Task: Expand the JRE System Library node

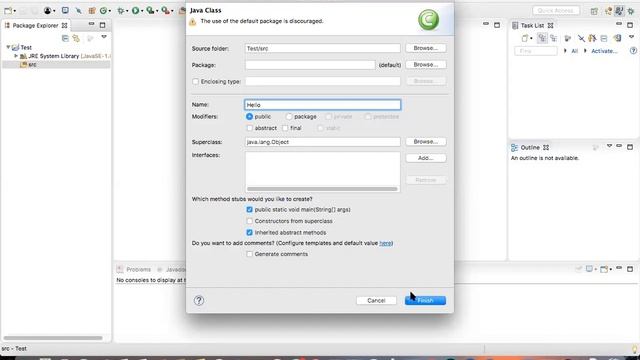Action: coord(16,56)
